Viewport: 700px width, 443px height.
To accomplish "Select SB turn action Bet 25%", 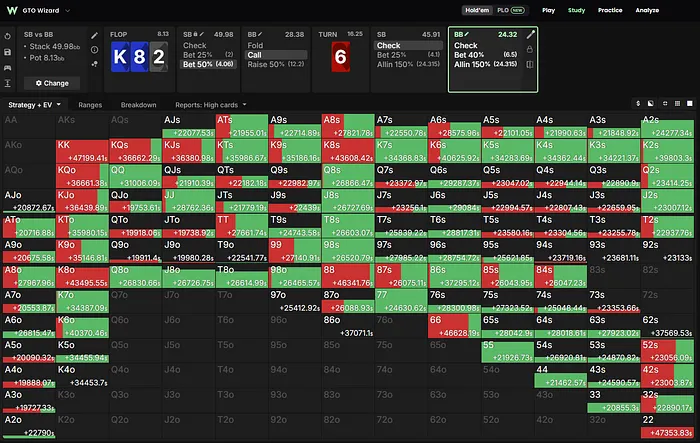I will click(x=408, y=55).
